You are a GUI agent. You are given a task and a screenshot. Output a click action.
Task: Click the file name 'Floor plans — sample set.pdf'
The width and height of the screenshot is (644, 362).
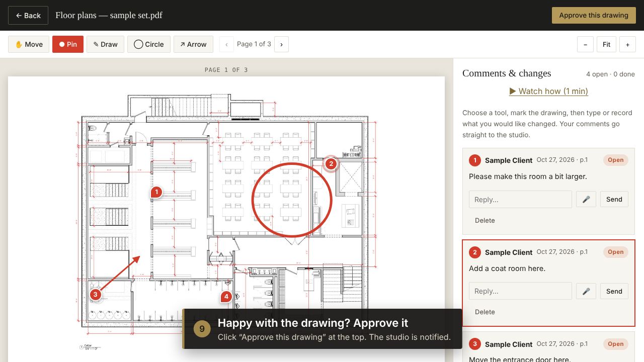[x=109, y=15]
